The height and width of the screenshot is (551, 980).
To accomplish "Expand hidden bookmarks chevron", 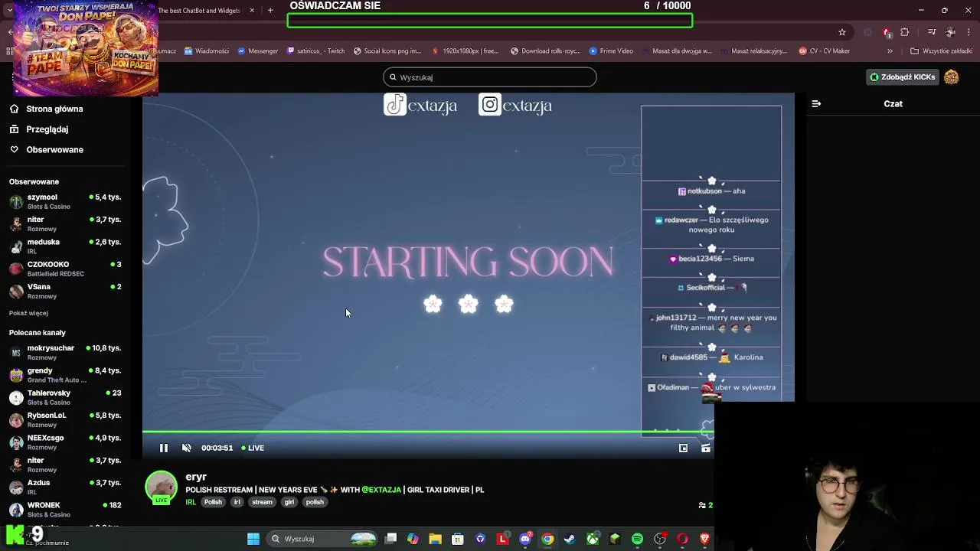I will pyautogui.click(x=890, y=51).
